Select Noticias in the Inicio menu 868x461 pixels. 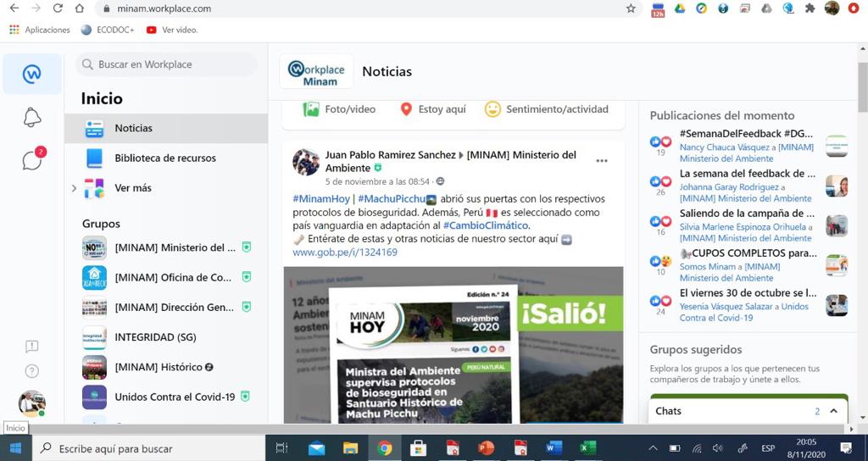point(166,129)
